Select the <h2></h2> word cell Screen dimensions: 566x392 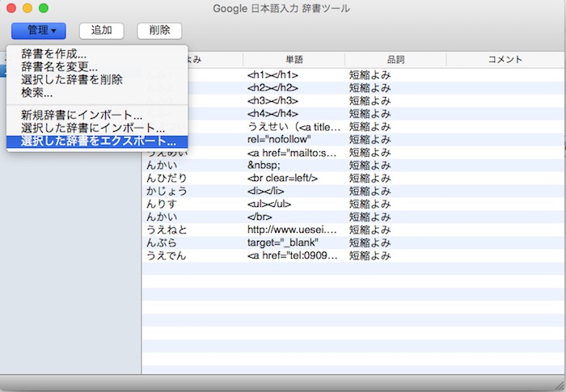coord(273,88)
